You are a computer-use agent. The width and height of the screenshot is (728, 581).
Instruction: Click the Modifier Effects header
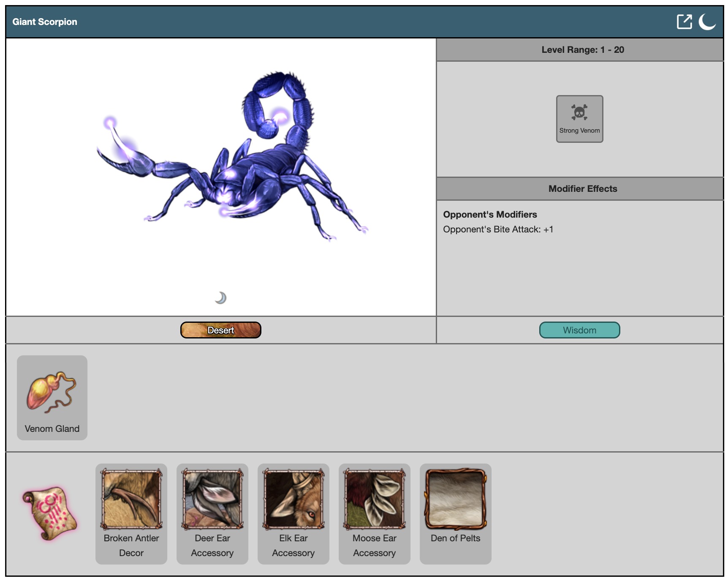click(x=582, y=189)
